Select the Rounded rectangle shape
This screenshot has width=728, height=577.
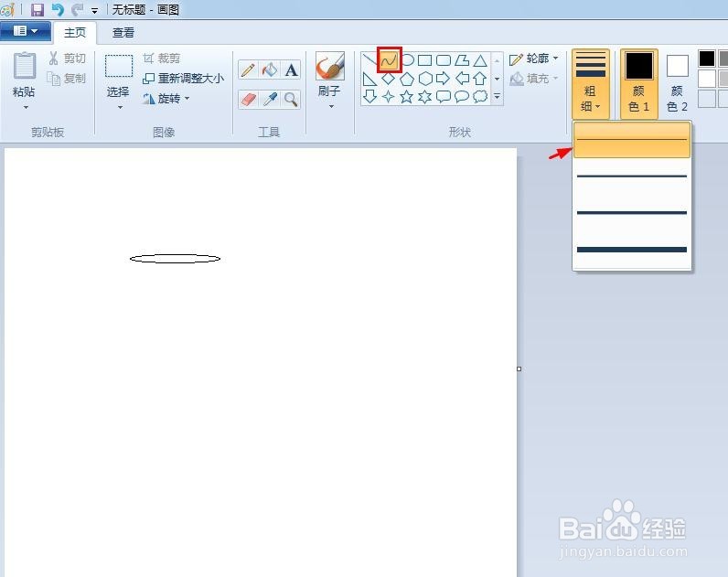pos(444,59)
